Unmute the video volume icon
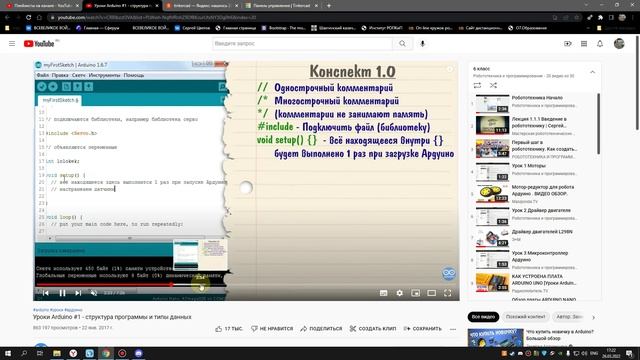640x360 pixels. click(x=94, y=293)
